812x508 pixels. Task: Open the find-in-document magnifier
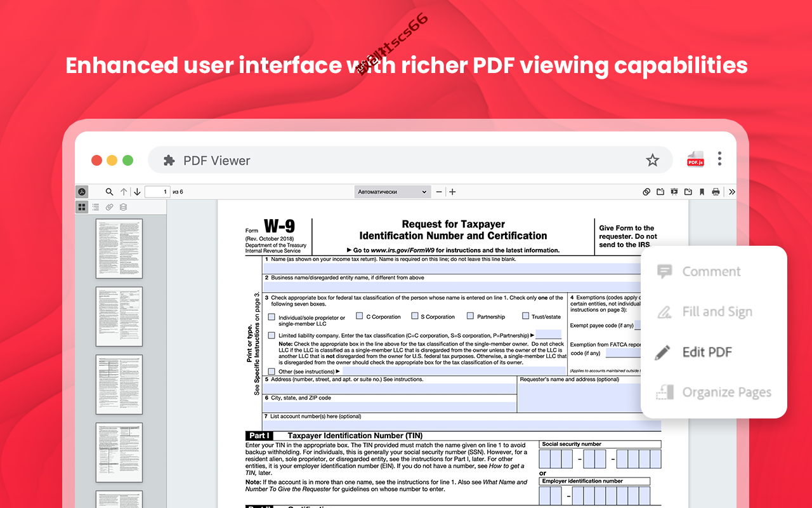click(109, 192)
